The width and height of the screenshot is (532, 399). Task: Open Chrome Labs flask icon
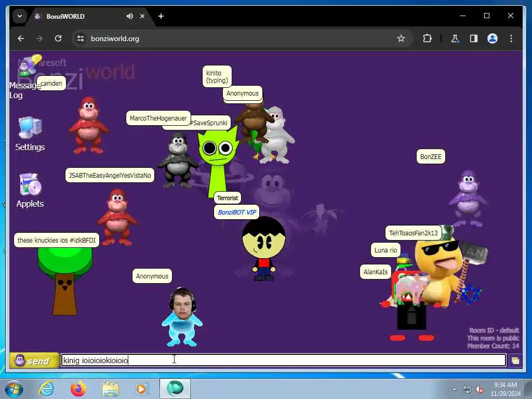point(455,38)
